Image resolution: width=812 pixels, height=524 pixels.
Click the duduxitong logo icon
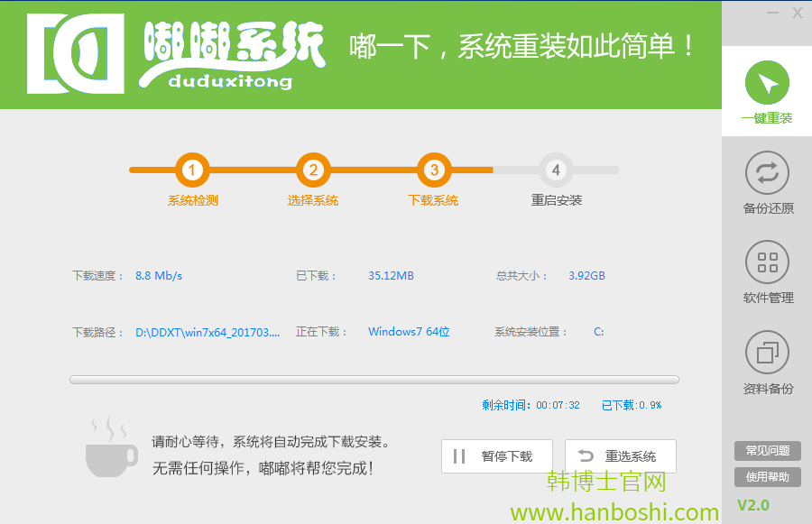pos(76,53)
